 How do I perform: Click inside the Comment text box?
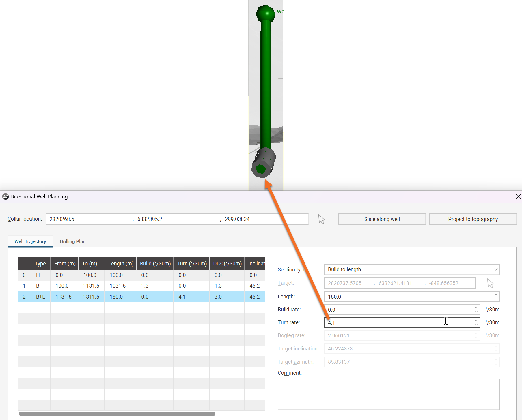(388, 394)
